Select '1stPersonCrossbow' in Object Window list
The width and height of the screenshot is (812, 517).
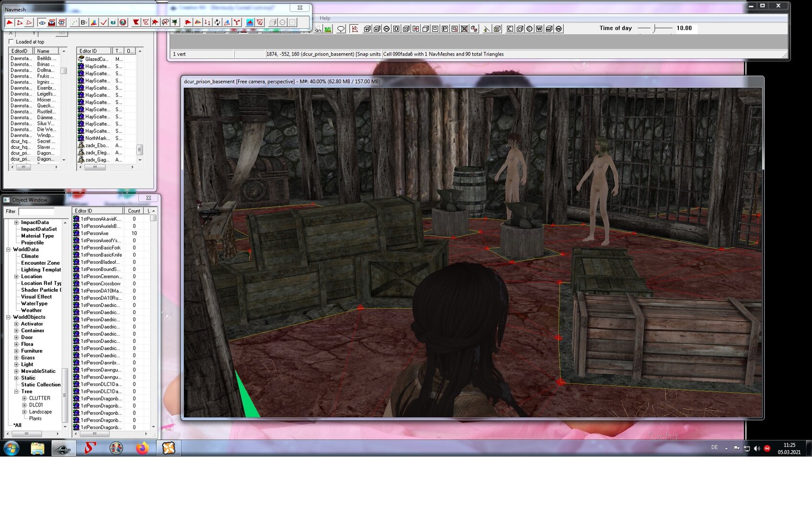[x=101, y=283]
